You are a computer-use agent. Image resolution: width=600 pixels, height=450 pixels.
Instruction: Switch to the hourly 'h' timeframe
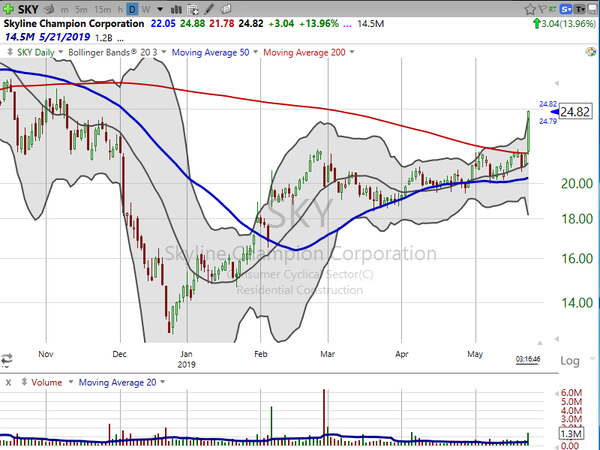pyautogui.click(x=120, y=10)
